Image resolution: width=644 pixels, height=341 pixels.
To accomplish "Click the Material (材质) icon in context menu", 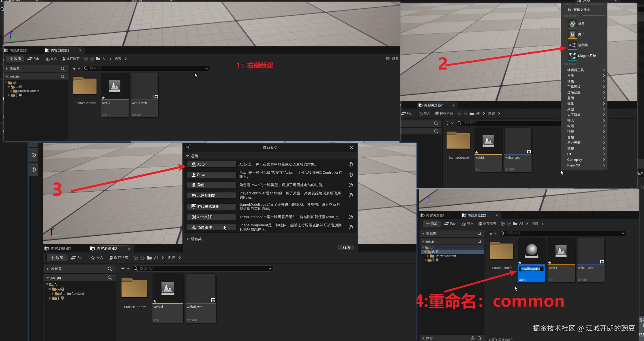I will (x=572, y=24).
